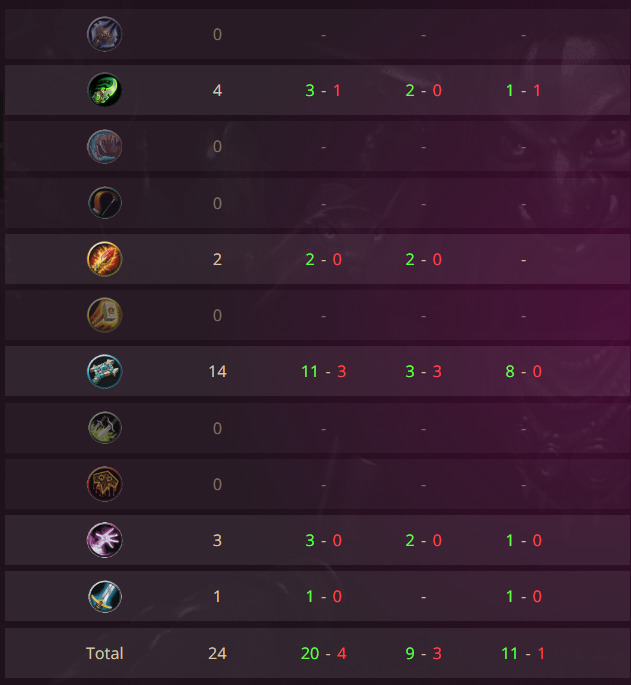Click the dark axe class icon in first row
The width and height of the screenshot is (631, 685).
104,34
